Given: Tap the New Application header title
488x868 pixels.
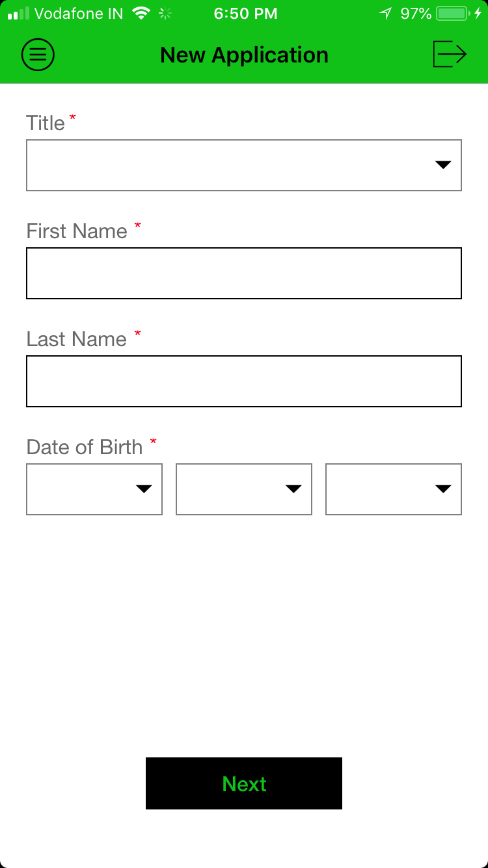Looking at the screenshot, I should click(244, 55).
